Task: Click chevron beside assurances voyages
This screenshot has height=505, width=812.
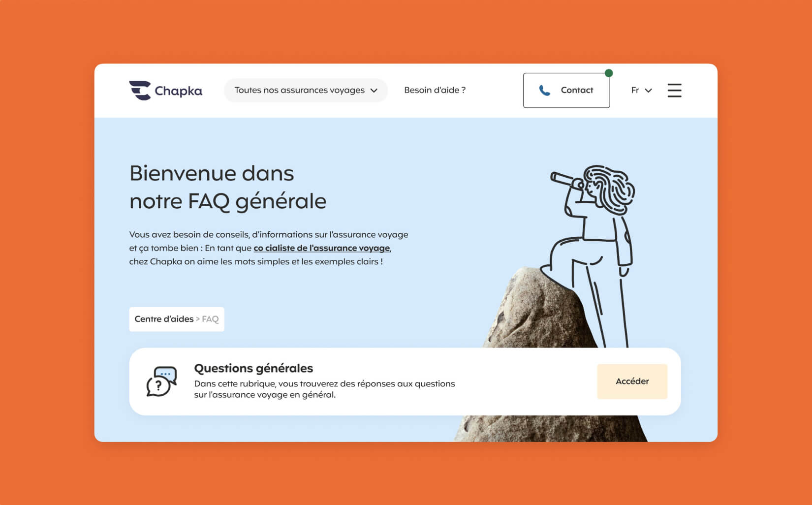Action: (374, 91)
